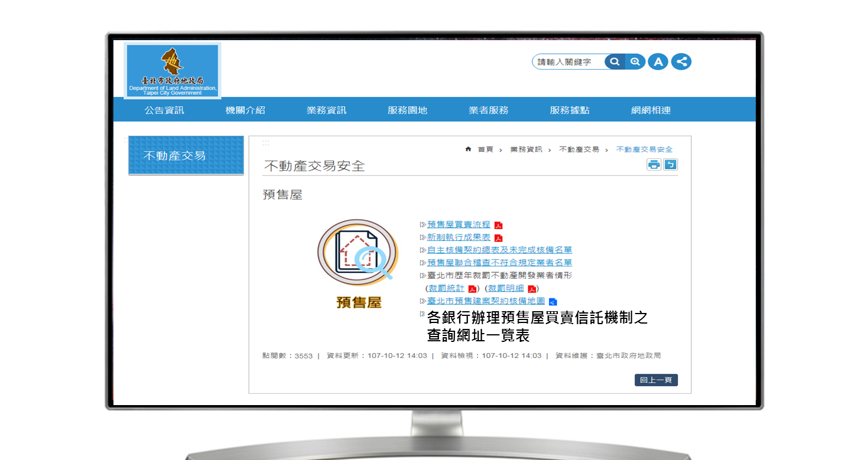The image size is (868, 460).
Task: Click the large 預售屋 house illustration
Action: [358, 254]
